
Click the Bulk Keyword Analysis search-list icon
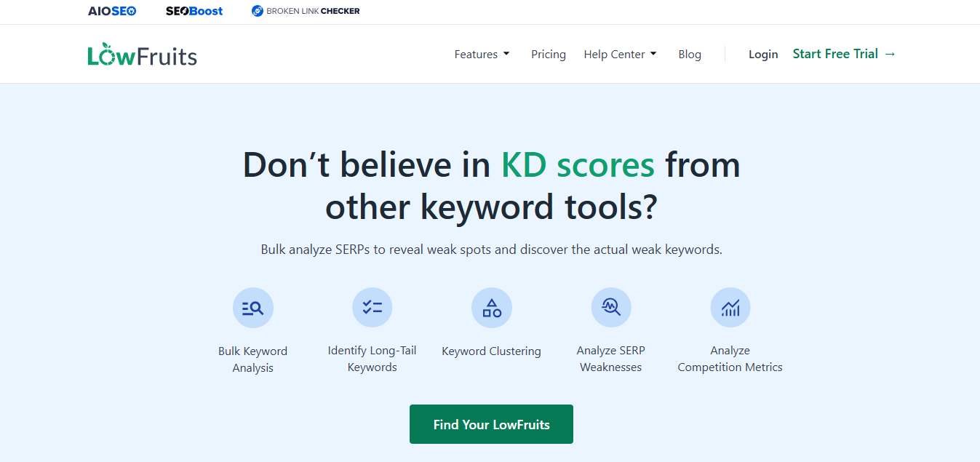(x=252, y=308)
